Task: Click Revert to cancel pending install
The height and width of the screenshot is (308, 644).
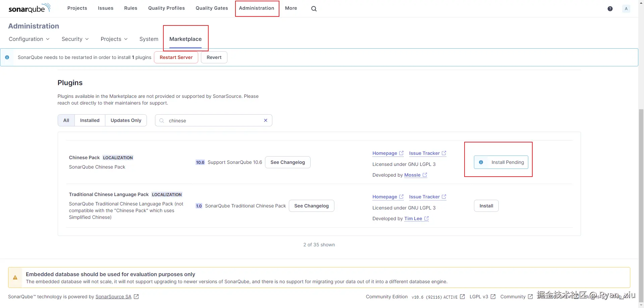Action: [214, 57]
